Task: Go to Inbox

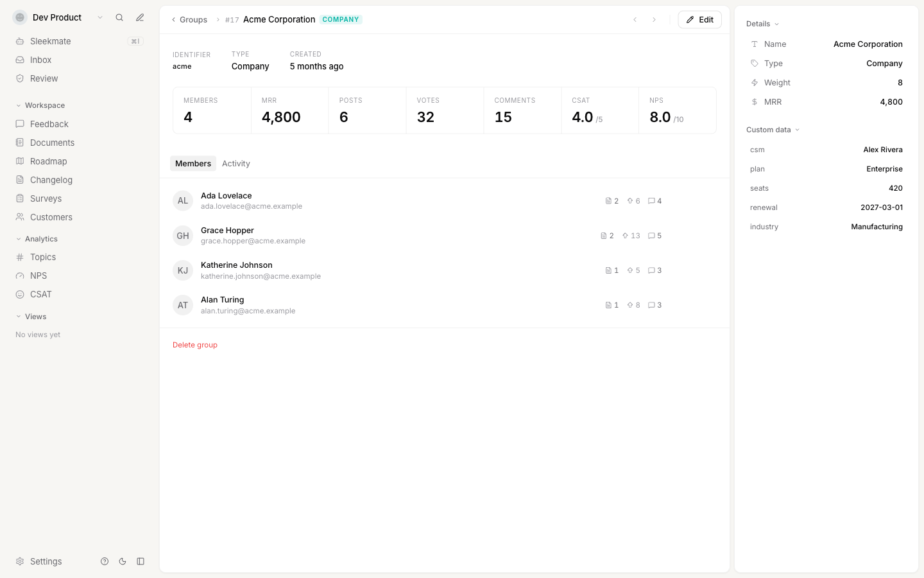Action: (x=79, y=60)
